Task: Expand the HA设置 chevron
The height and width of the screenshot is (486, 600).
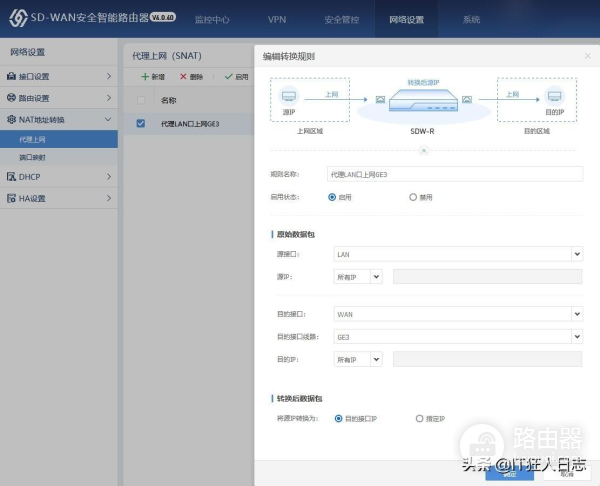Action: coord(109,198)
